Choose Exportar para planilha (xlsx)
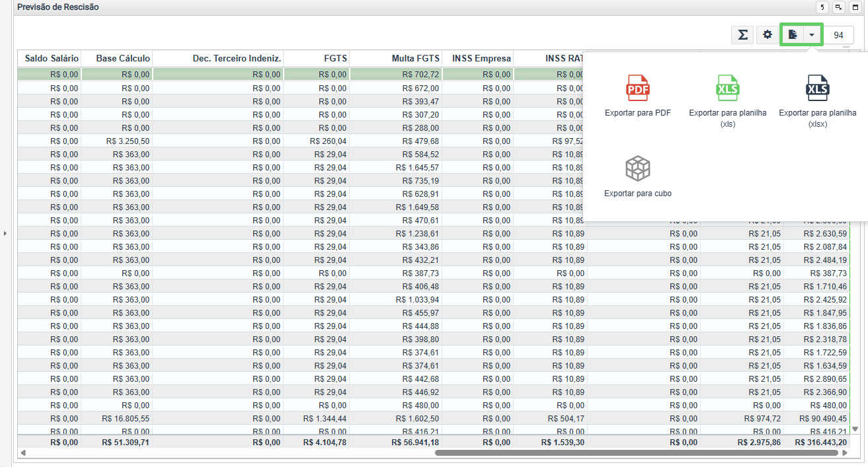 [x=818, y=101]
